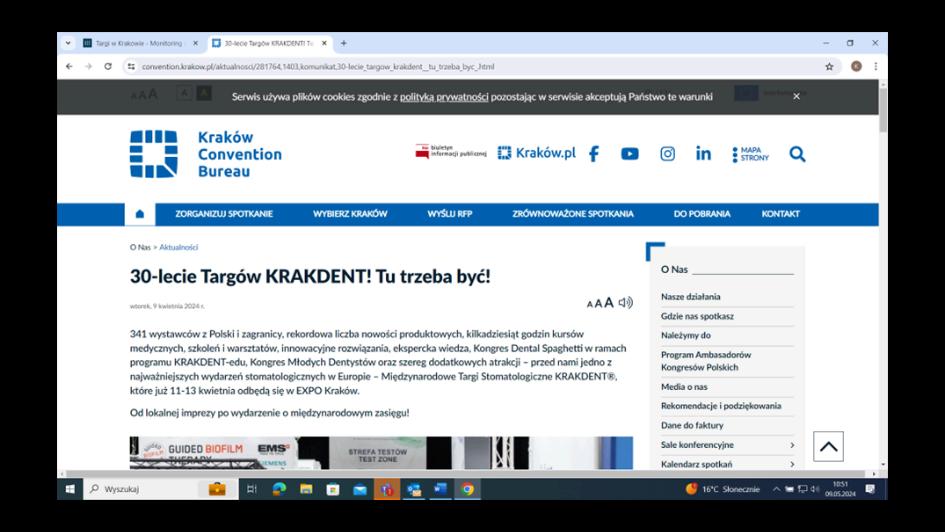Viewport: 945px width, 532px height.
Task: Click the Wyszukaj taskbar search box
Action: (160, 489)
